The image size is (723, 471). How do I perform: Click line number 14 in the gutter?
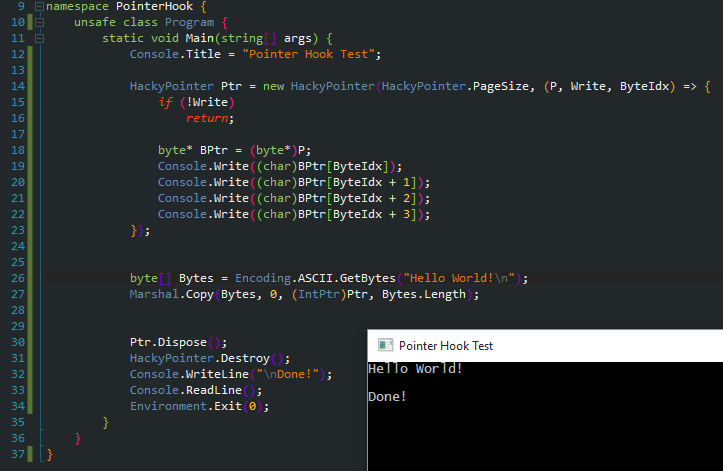18,86
